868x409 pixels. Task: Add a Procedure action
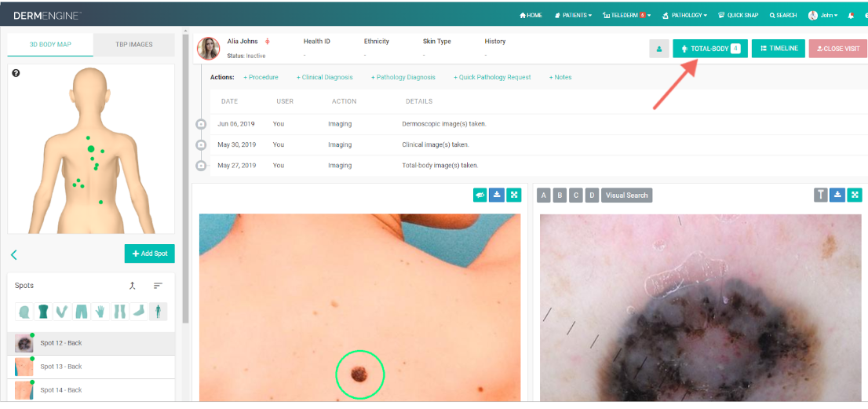click(x=261, y=78)
